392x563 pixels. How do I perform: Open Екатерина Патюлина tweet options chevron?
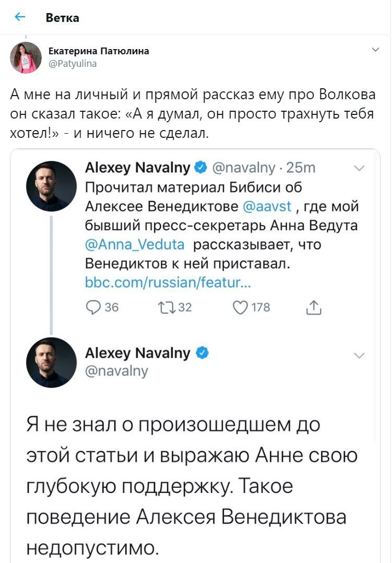374,50
